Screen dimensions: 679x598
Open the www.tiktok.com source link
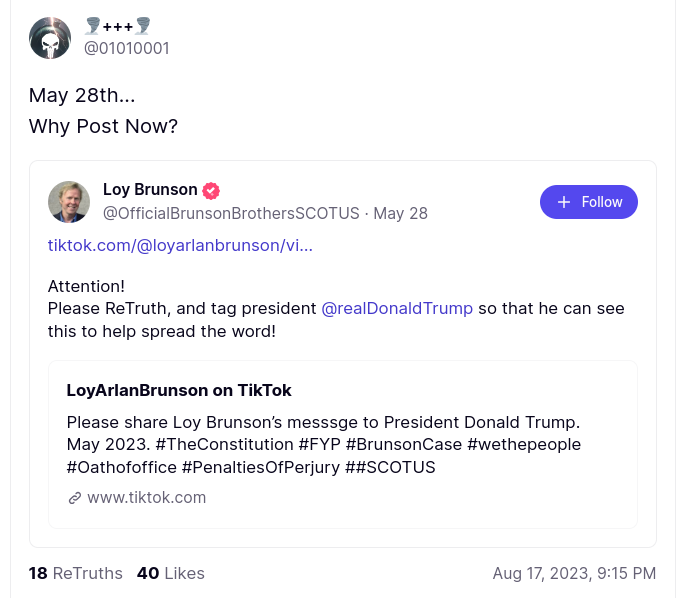pos(146,498)
